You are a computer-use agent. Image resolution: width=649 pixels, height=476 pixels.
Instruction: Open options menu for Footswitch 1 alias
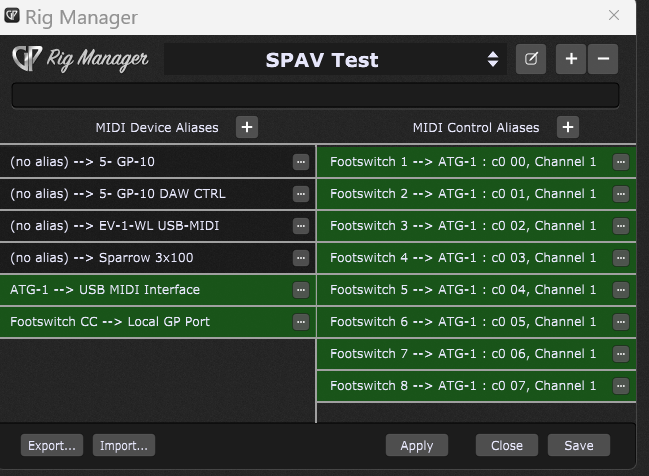[621, 162]
